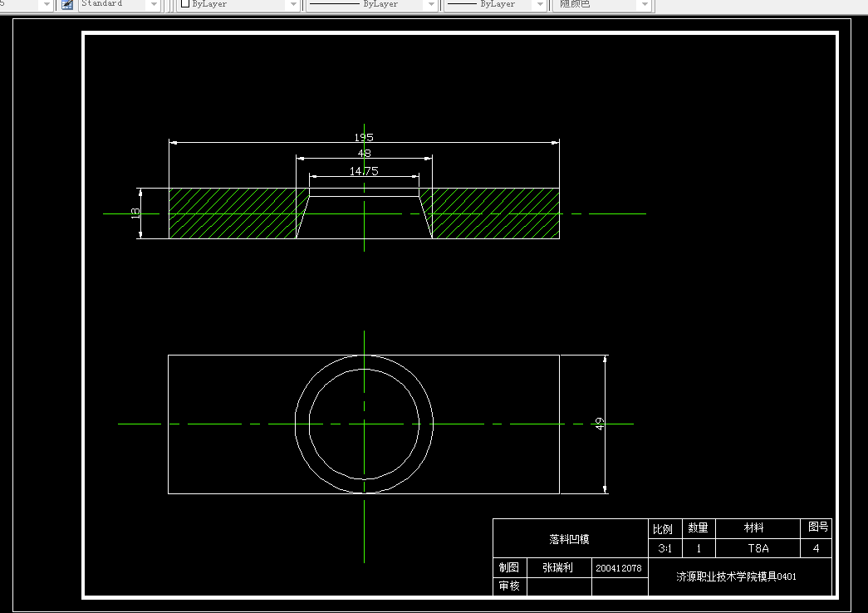The width and height of the screenshot is (868, 613).
Task: Click the 制图 label cell
Action: coord(508,567)
